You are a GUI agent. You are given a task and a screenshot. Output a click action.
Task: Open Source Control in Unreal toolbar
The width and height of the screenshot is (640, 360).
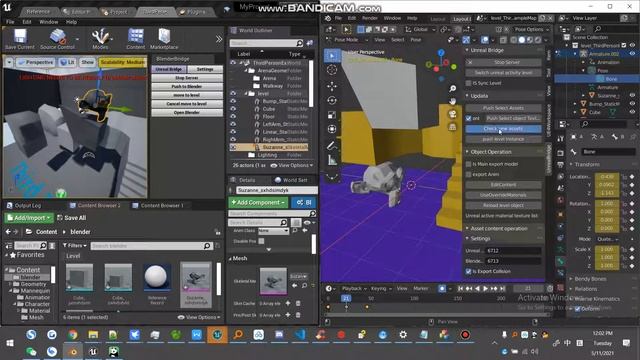(x=58, y=39)
